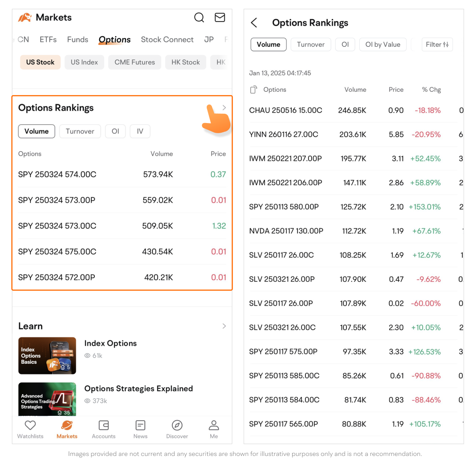Switch to the ETFs tab
The image size is (476, 463).
pyautogui.click(x=48, y=40)
